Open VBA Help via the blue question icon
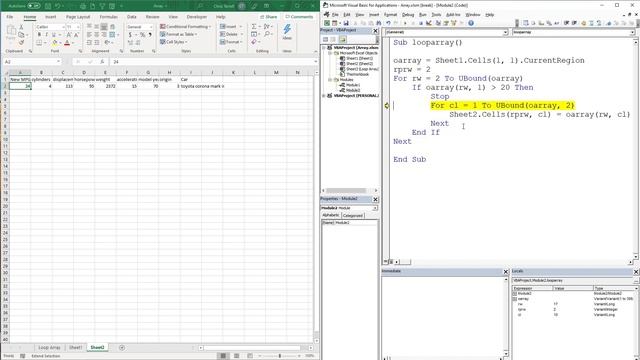Screen dimensions: 640x360 click(471, 23)
